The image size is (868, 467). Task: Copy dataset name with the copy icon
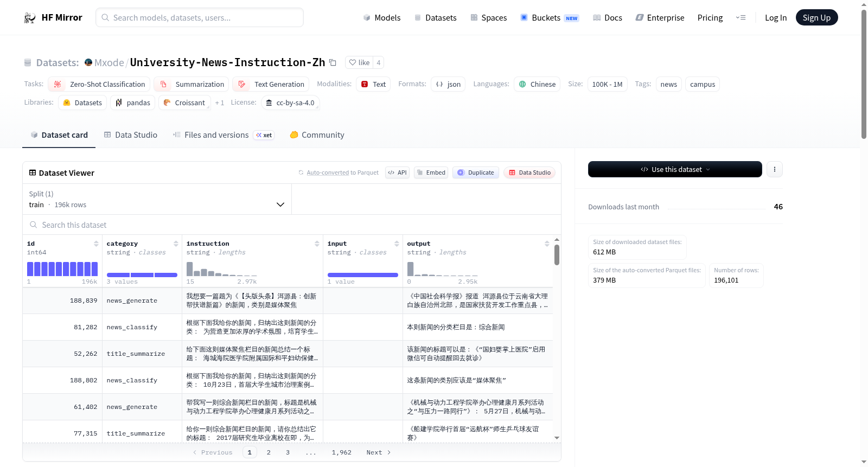pyautogui.click(x=333, y=63)
